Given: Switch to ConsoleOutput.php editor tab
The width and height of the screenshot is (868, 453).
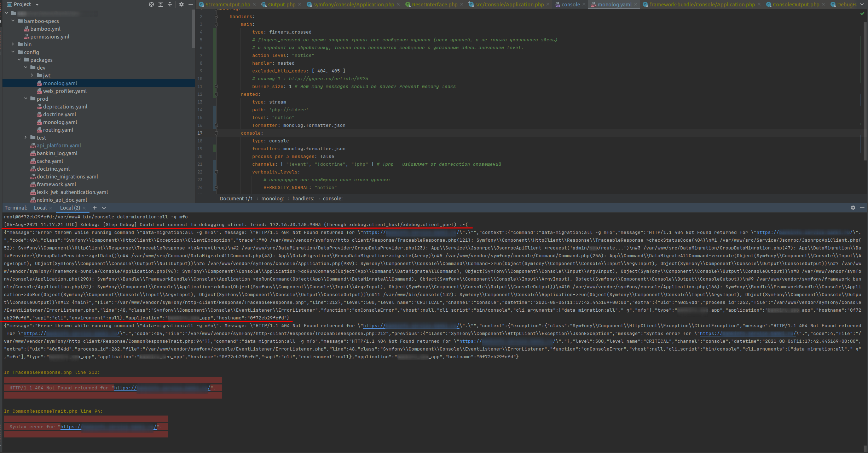Looking at the screenshot, I should pyautogui.click(x=795, y=4).
